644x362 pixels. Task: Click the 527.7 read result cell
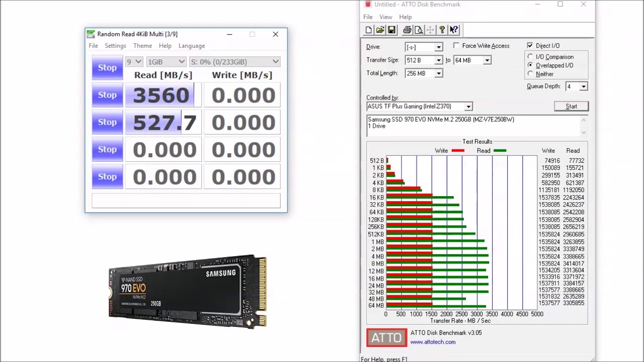point(163,122)
